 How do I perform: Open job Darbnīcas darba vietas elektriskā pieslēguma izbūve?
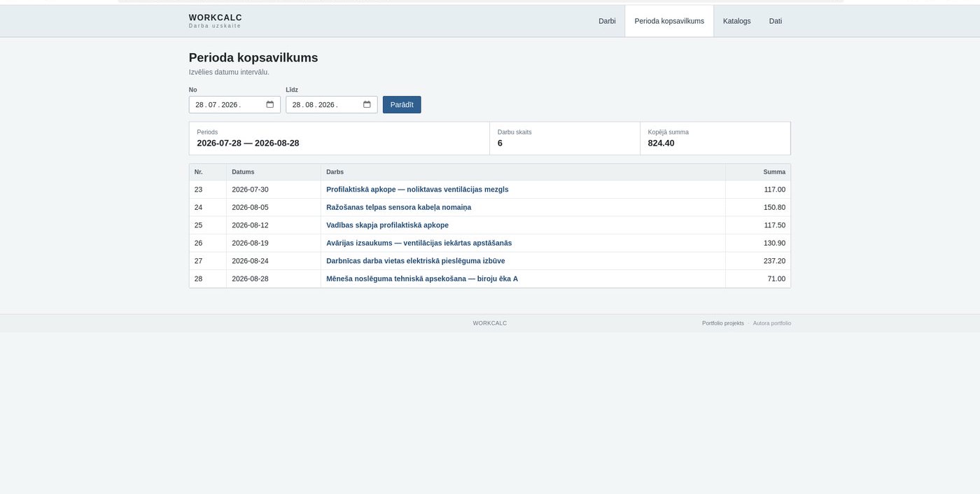(415, 261)
